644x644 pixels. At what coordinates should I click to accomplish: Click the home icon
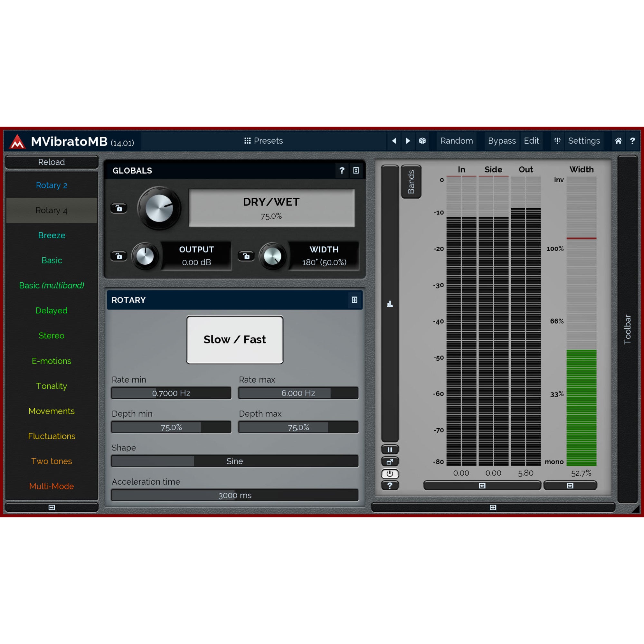tap(618, 141)
